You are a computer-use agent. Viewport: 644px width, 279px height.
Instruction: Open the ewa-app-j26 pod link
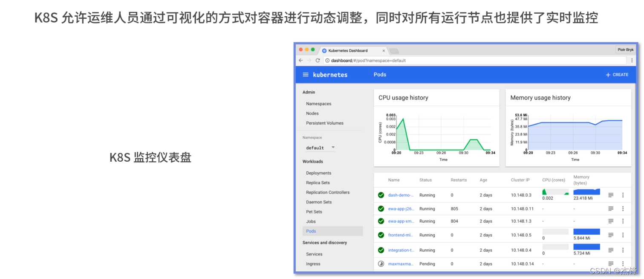click(x=401, y=209)
